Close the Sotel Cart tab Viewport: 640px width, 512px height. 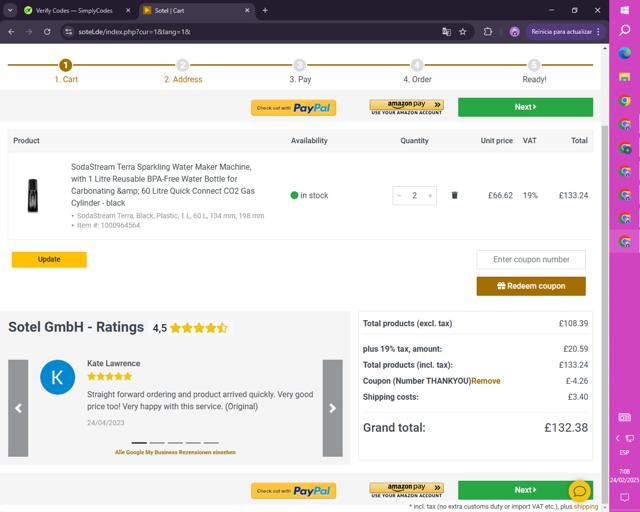click(247, 11)
